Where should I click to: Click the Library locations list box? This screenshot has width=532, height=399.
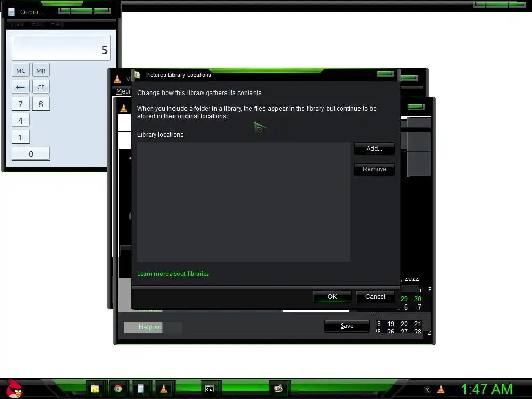pos(244,202)
